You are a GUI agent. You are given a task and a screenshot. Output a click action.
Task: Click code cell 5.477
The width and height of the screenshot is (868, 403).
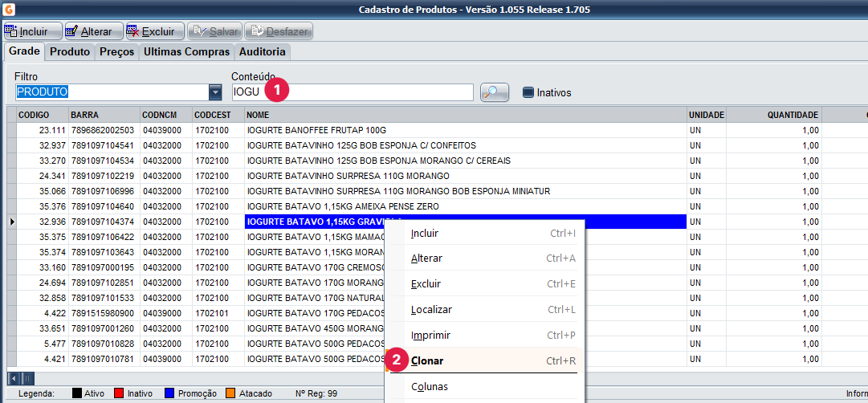42,344
